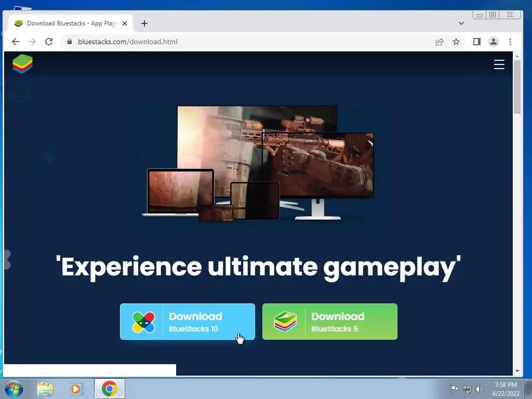Open Chrome's three-dot menu

click(x=510, y=42)
